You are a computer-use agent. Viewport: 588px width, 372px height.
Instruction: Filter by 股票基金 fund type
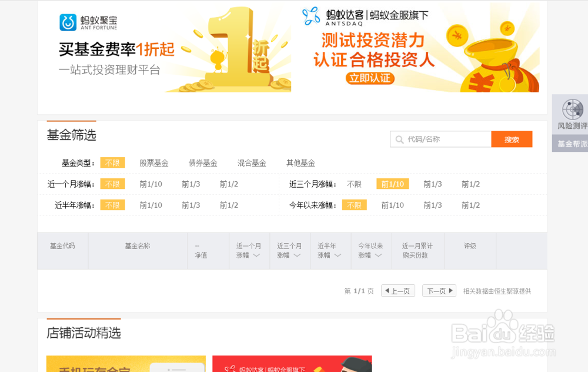(154, 163)
